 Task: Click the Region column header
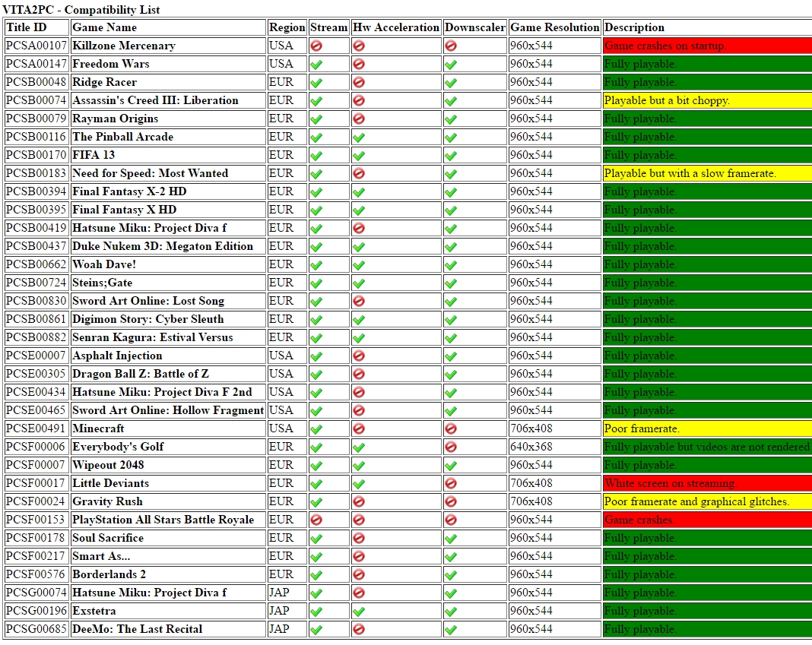pos(287,27)
